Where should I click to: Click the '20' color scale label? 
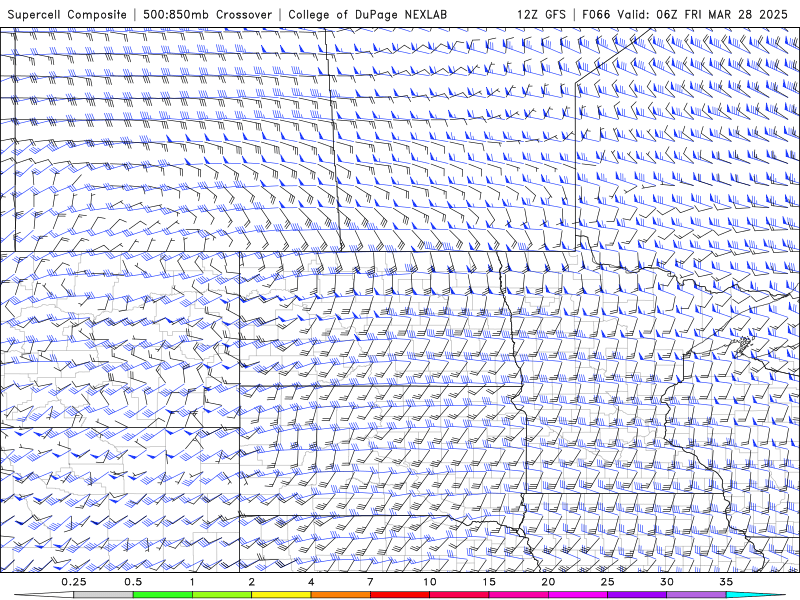coord(548,582)
